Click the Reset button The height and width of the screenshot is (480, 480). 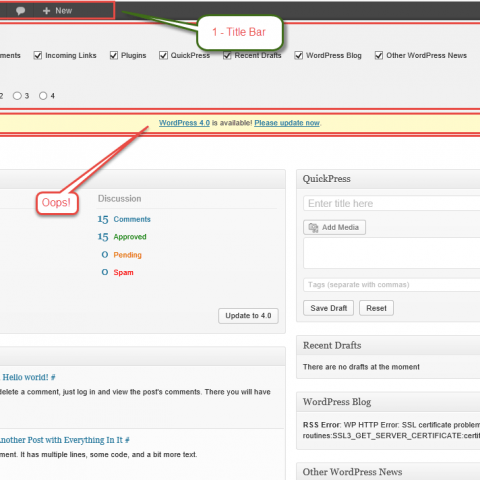376,308
